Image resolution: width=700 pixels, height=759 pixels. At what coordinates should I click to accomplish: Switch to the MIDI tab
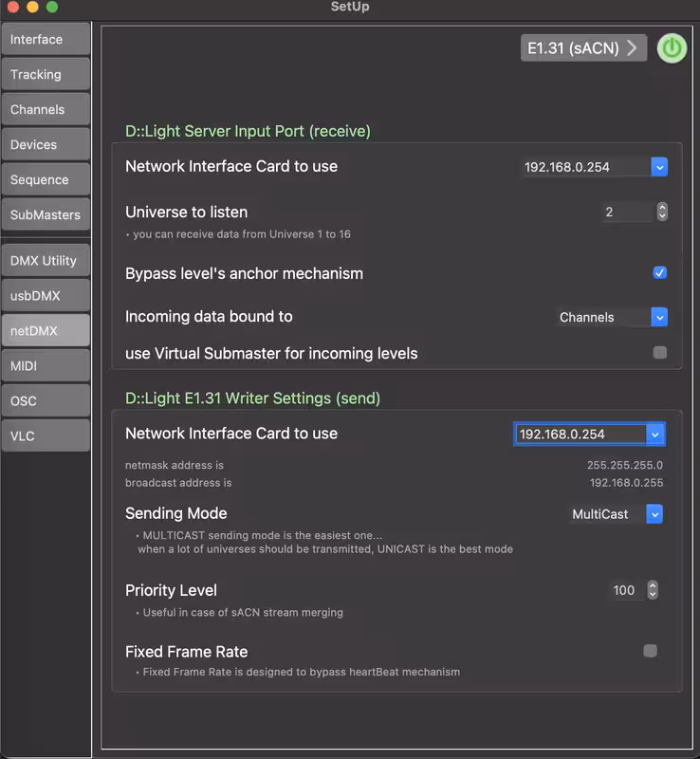pos(46,365)
